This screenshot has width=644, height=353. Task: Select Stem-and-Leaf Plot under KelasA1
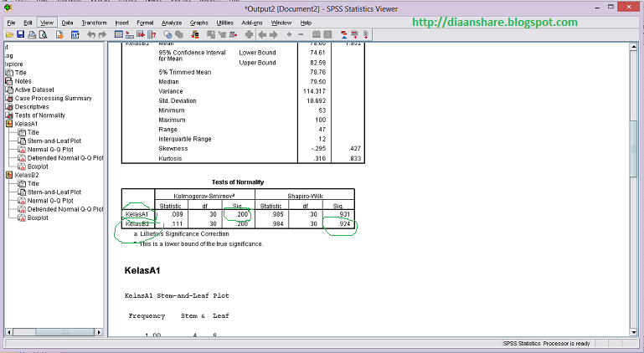point(54,141)
